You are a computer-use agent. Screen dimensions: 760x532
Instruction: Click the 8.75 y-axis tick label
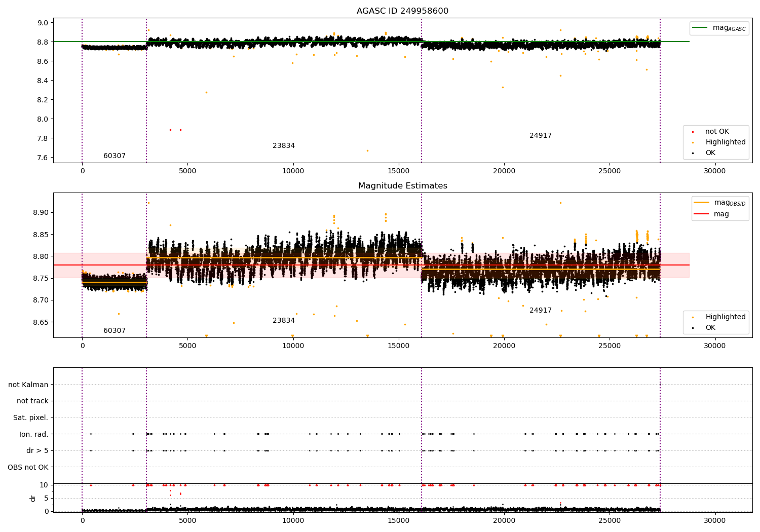[41, 278]
